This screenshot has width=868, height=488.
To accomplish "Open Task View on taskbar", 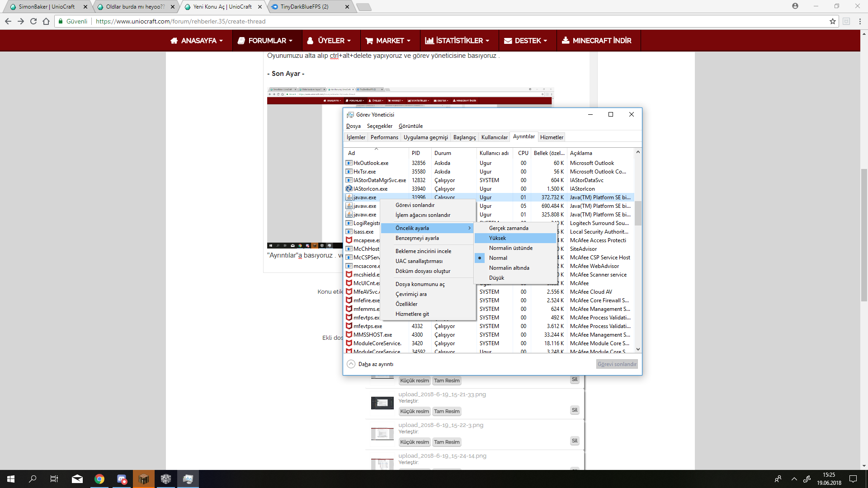I will [54, 479].
